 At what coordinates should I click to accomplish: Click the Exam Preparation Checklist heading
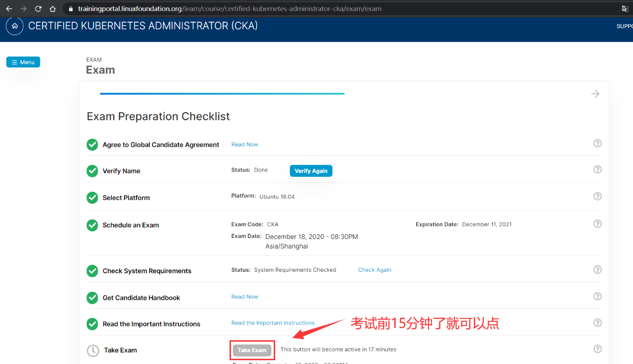(x=158, y=116)
